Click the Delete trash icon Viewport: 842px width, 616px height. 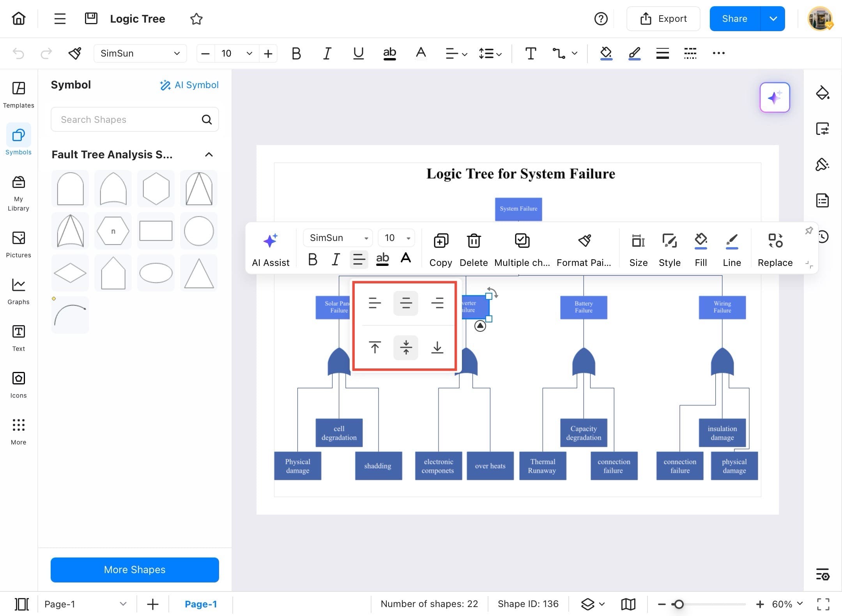[474, 241]
